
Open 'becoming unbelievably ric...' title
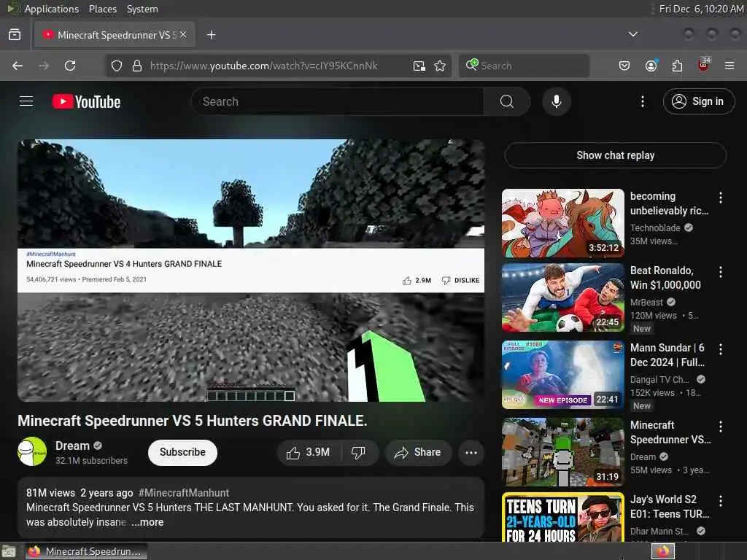669,203
